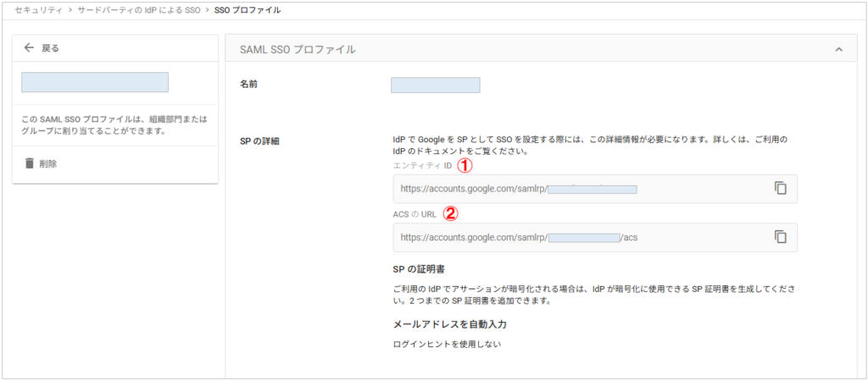Open the メールアドレスを自動入力 section
Screen dimensions: 868x381
pos(450,324)
